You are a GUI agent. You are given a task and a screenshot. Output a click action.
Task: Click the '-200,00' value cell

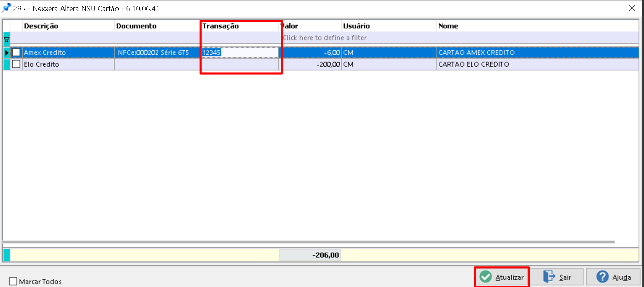(310, 65)
